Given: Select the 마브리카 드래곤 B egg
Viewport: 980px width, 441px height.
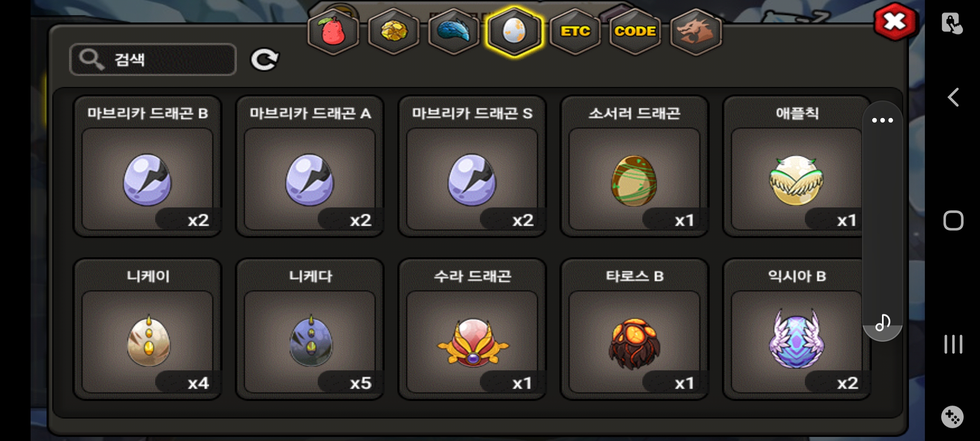Looking at the screenshot, I should coord(147,166).
